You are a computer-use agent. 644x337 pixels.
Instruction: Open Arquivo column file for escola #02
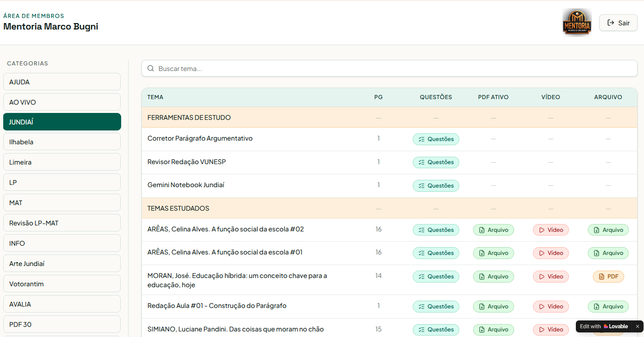(x=608, y=230)
